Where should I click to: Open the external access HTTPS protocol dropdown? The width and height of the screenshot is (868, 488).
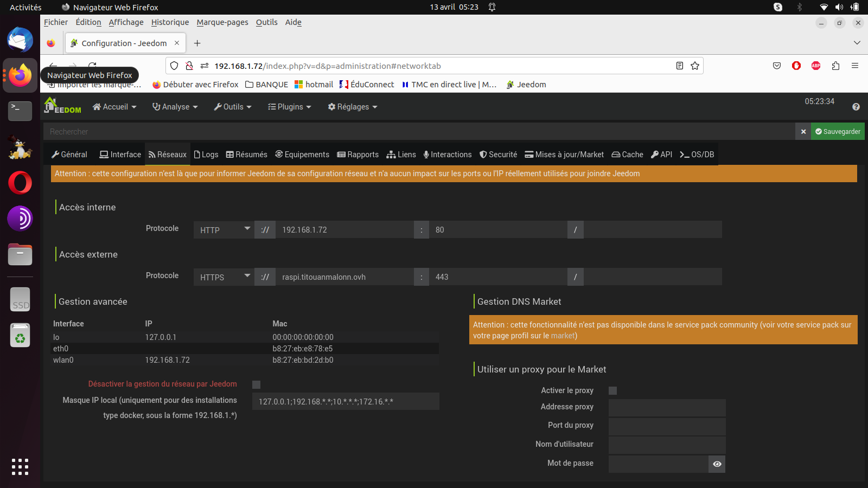(x=224, y=277)
